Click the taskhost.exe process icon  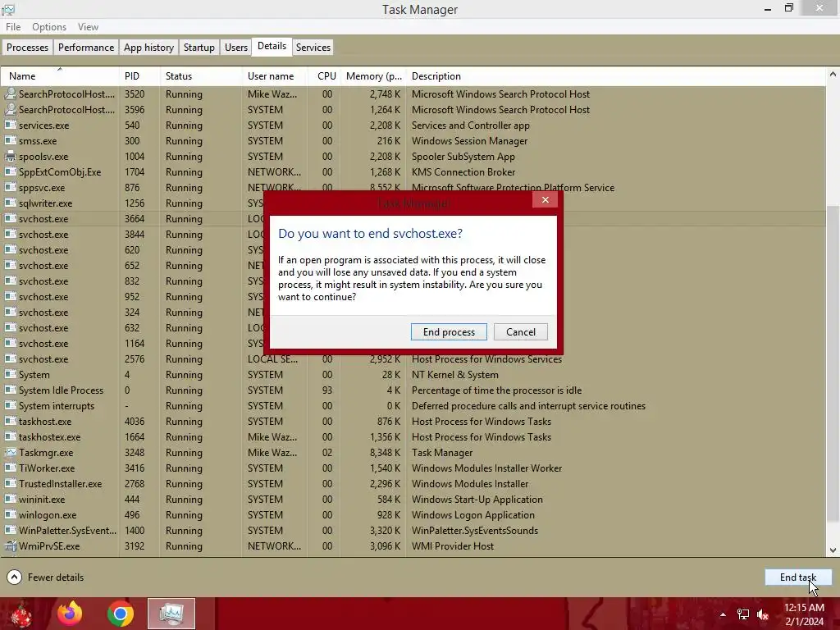(x=10, y=422)
